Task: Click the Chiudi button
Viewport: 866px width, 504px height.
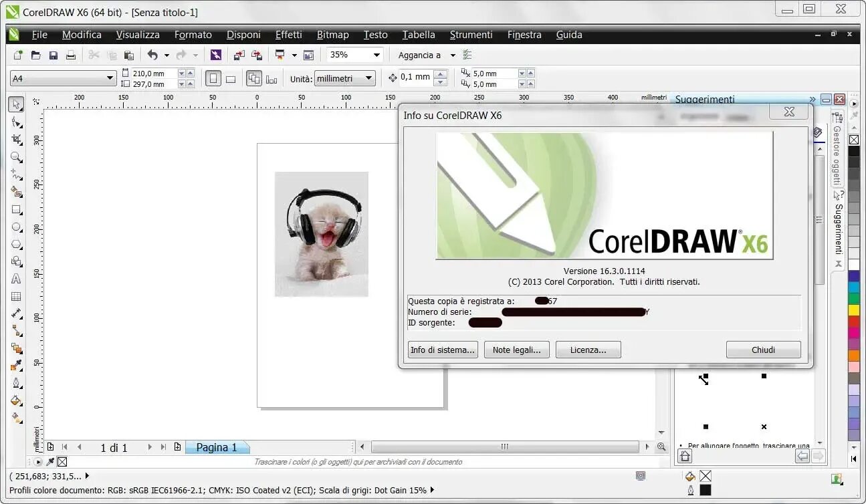Action: pyautogui.click(x=763, y=350)
